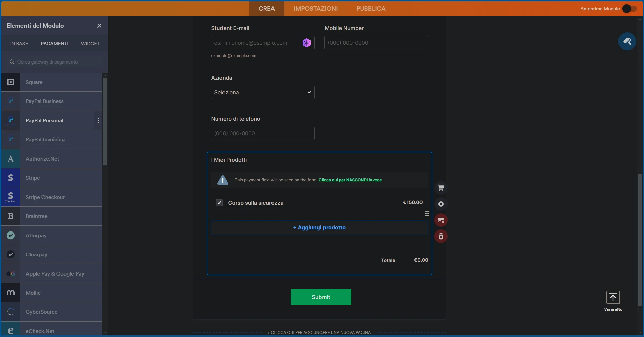Switch to the WIDGET tab
The width and height of the screenshot is (644, 337).
(89, 43)
